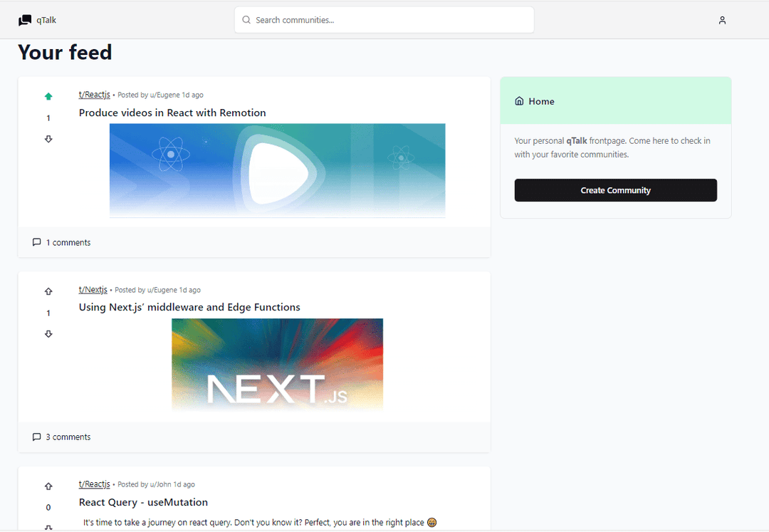Screen dimensions: 769x532
Task: Click the 'Your feed' heading
Action: point(65,53)
